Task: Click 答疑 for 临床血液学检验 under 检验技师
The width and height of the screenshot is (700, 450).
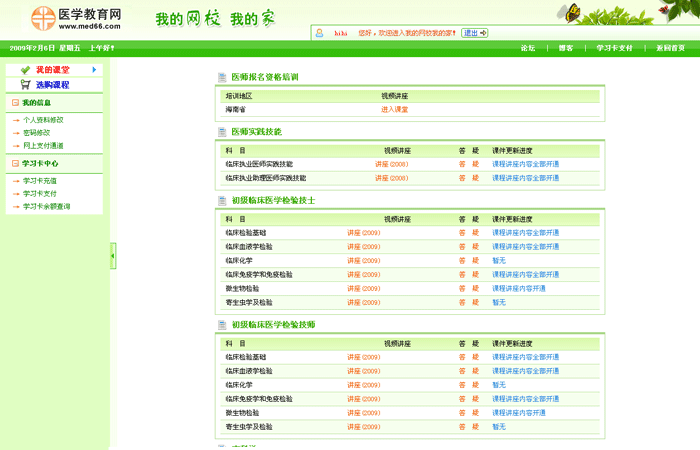Action: tap(469, 371)
